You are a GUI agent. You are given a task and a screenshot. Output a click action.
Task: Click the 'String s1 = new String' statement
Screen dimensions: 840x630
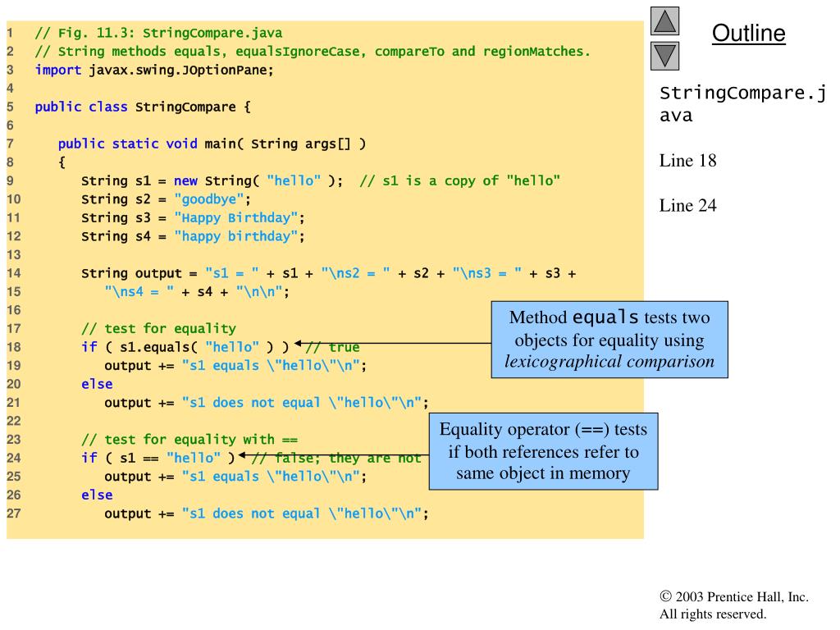pyautogui.click(x=212, y=181)
